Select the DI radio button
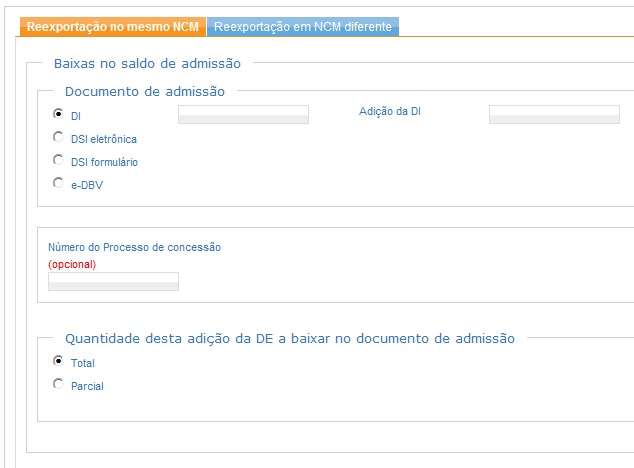 [x=58, y=114]
